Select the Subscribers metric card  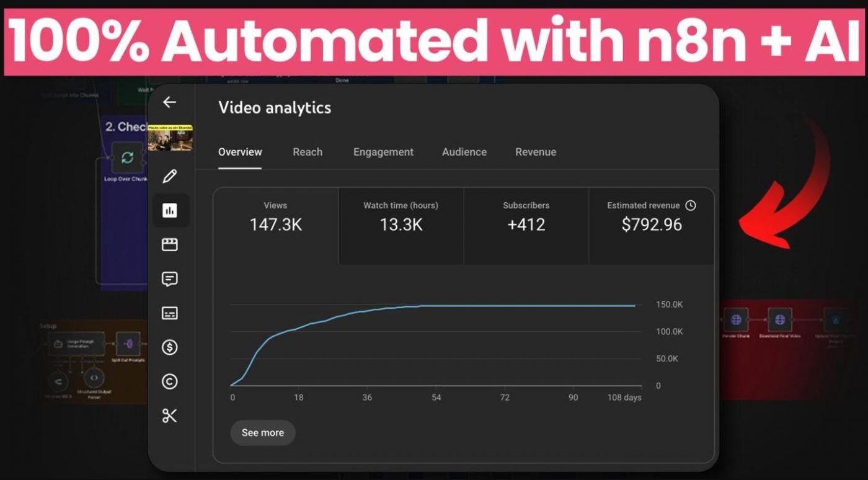point(526,226)
